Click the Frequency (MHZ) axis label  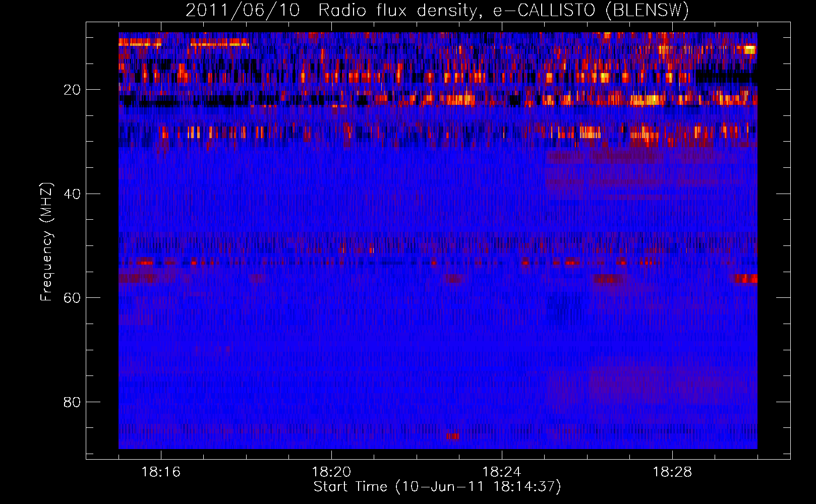46,242
